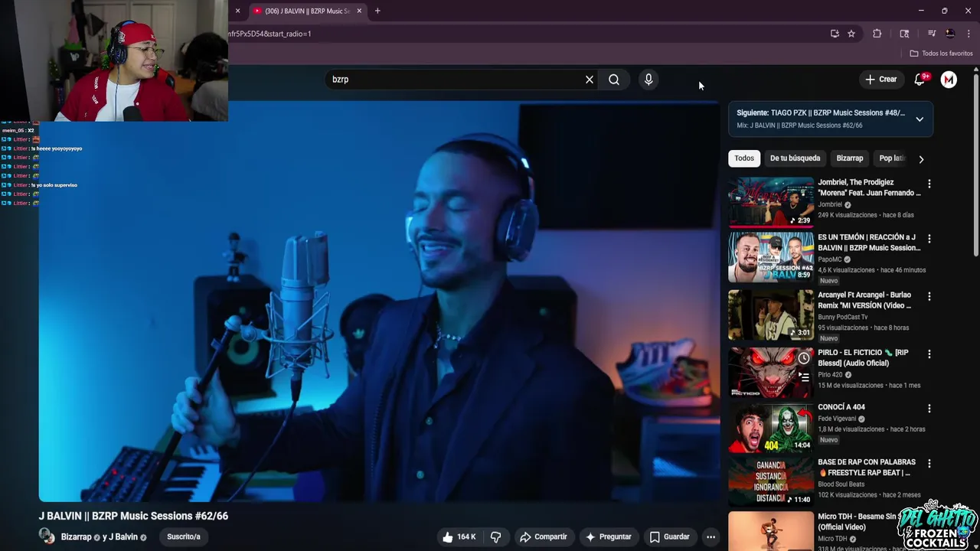This screenshot has width=980, height=551.
Task: Bookmark this page with the star icon
Action: click(x=851, y=34)
